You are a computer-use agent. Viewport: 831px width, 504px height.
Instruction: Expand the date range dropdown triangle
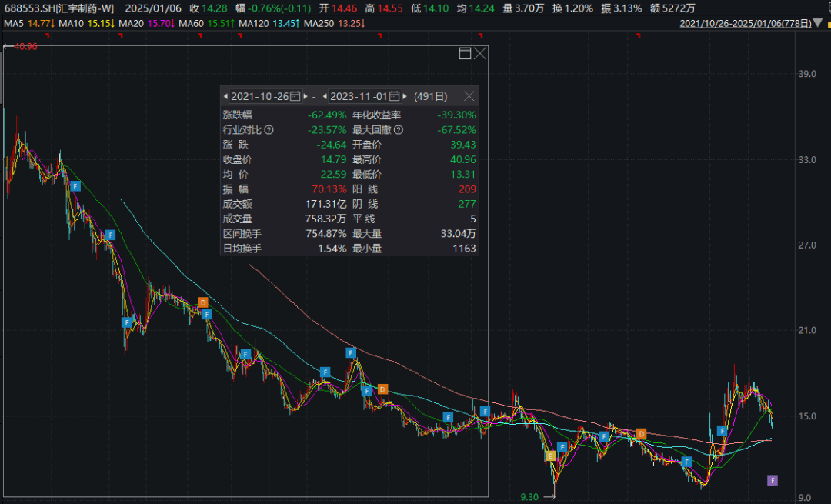tap(818, 23)
